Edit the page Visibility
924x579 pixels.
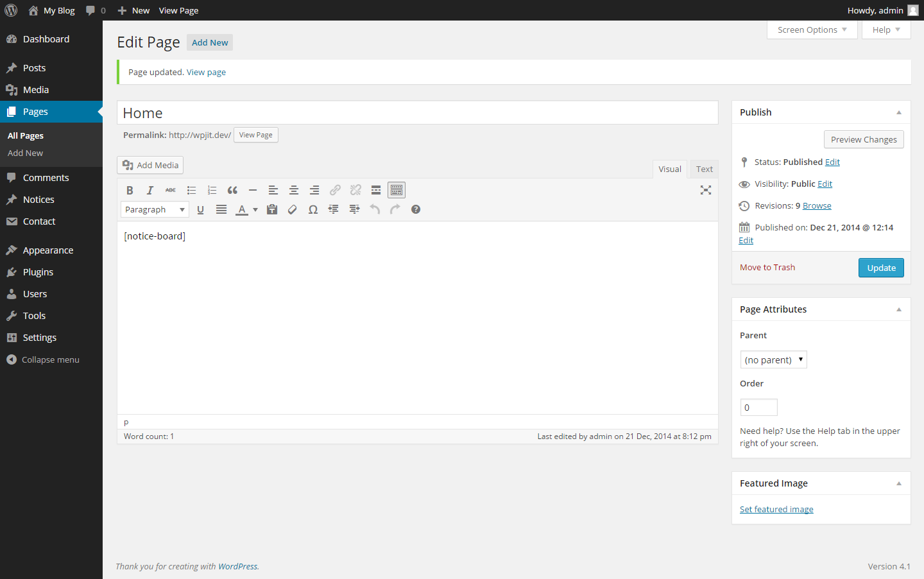point(825,184)
